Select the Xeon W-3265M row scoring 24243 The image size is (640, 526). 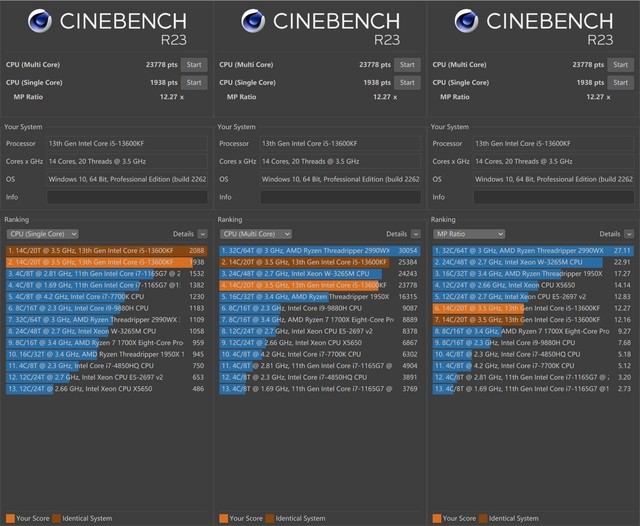[320, 274]
